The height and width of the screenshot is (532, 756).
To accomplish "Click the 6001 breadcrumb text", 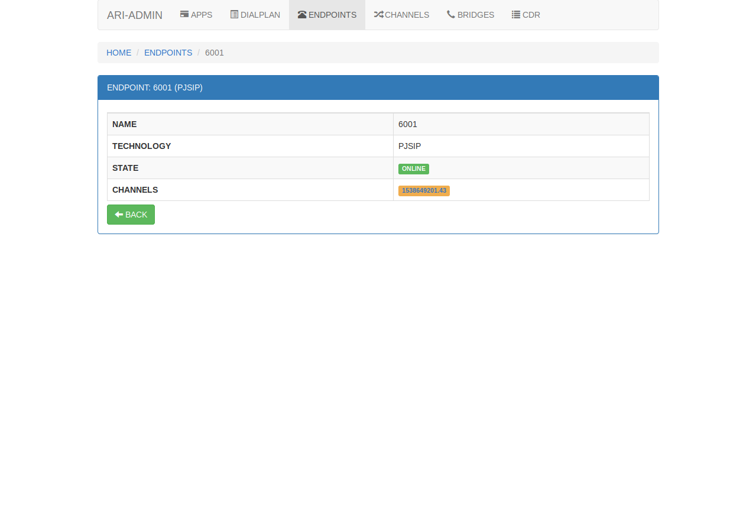I will tap(215, 53).
